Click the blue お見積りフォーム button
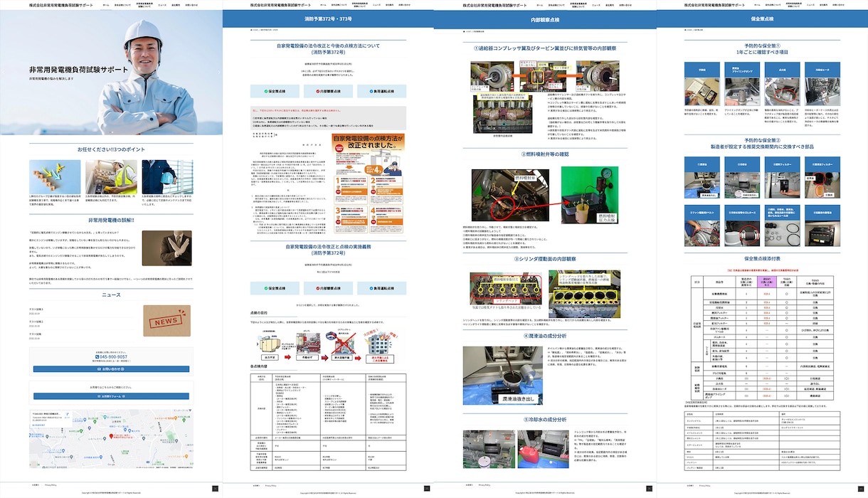Image resolution: width=868 pixels, height=498 pixels. (111, 396)
